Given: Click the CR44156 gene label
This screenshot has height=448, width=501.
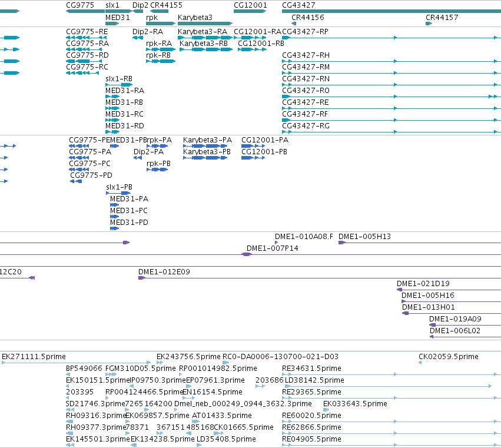Looking at the screenshot, I should (x=308, y=17).
